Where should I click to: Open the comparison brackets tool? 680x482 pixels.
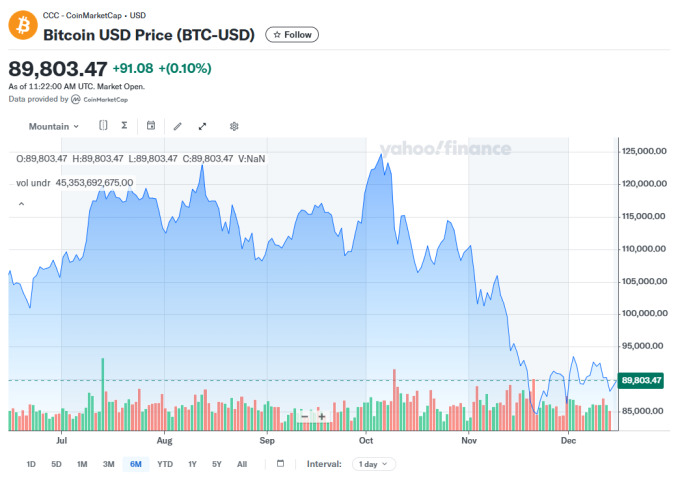103,126
